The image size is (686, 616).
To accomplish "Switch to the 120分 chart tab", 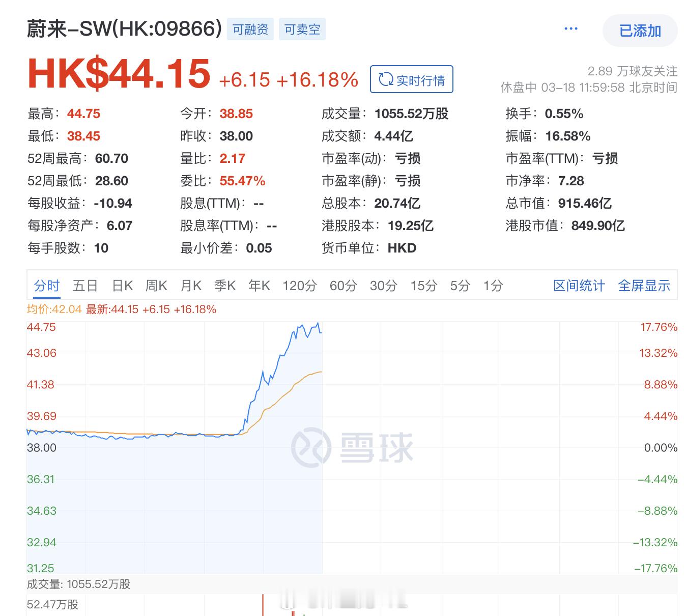I will pos(300,286).
